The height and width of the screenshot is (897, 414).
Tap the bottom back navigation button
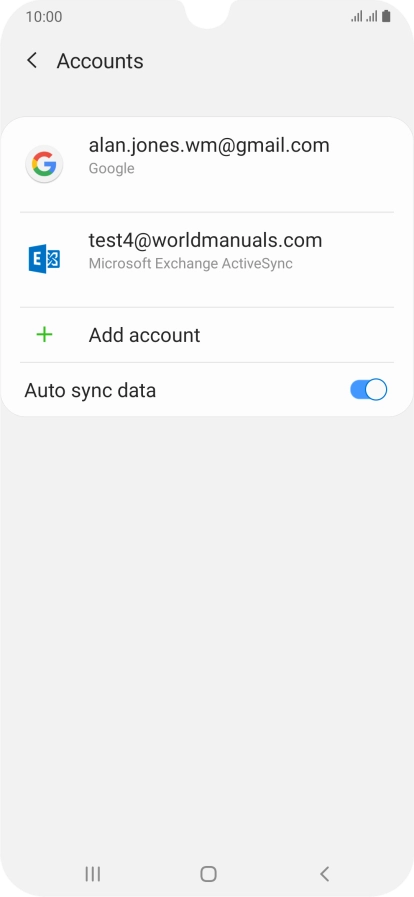[324, 874]
